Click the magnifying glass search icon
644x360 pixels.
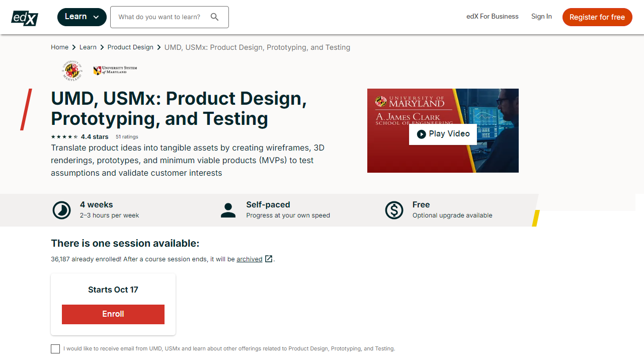[x=215, y=17]
